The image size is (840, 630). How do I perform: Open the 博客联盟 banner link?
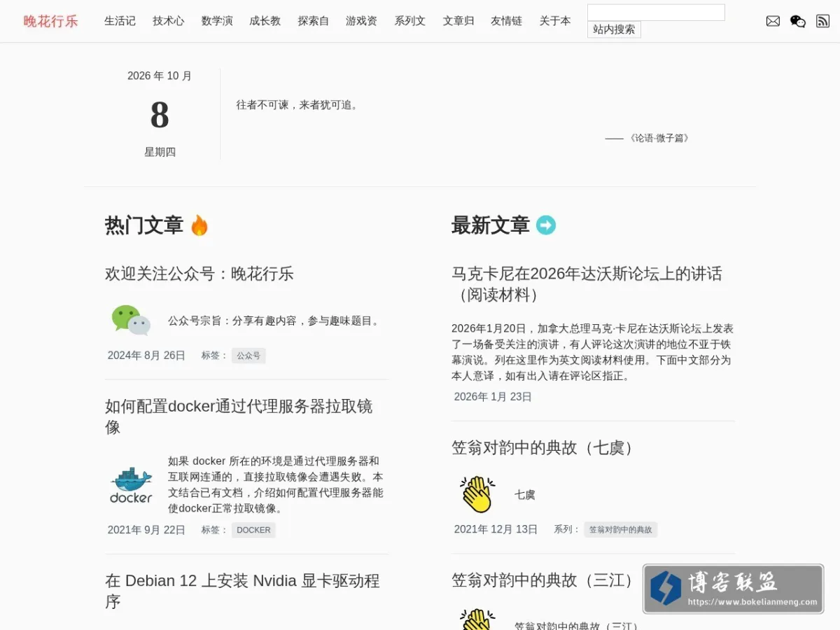click(x=734, y=589)
